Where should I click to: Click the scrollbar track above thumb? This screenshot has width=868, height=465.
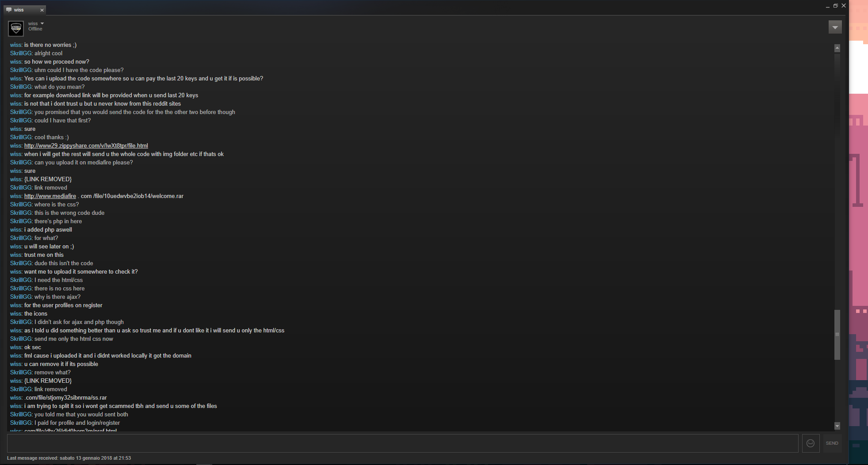pos(837,181)
